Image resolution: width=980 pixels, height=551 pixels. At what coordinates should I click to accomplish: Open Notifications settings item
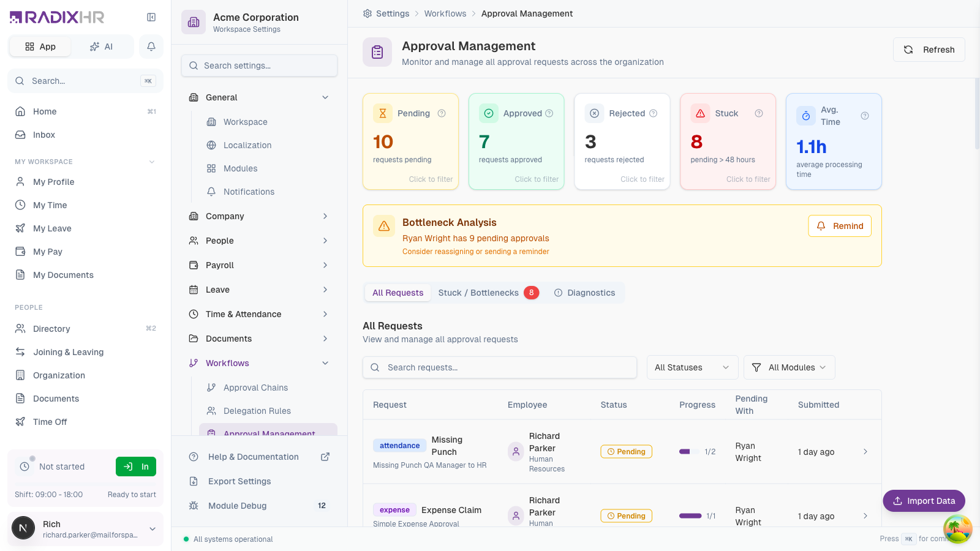(x=268, y=192)
